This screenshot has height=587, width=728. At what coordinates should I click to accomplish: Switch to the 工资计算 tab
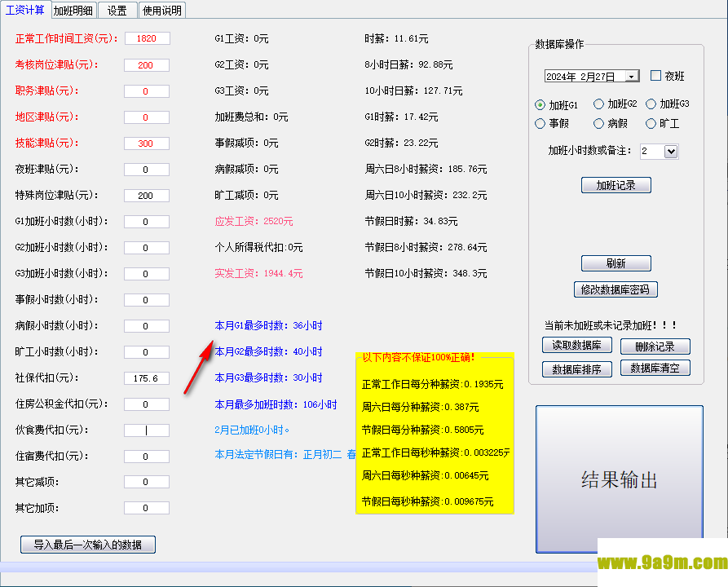[24, 10]
